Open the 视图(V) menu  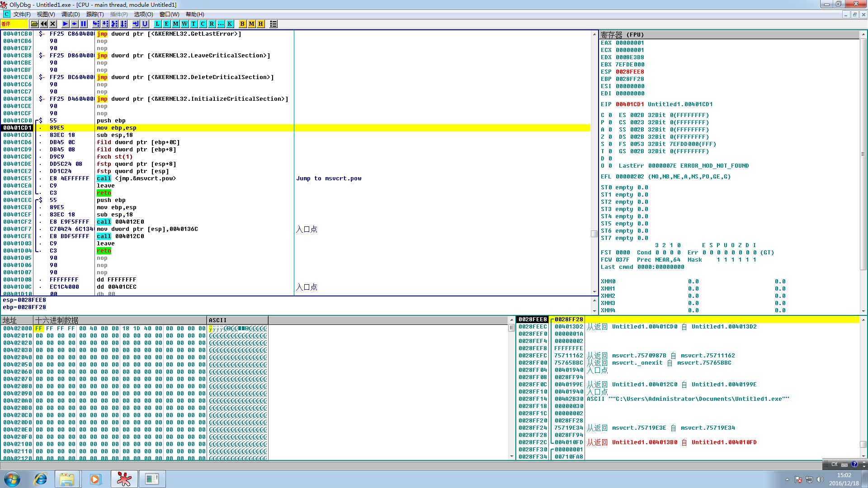(x=46, y=14)
